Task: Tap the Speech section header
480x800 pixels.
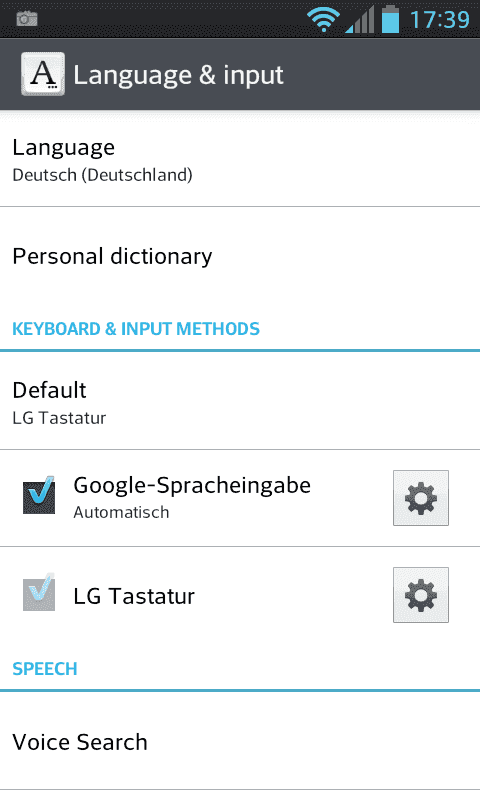Action: 45,669
